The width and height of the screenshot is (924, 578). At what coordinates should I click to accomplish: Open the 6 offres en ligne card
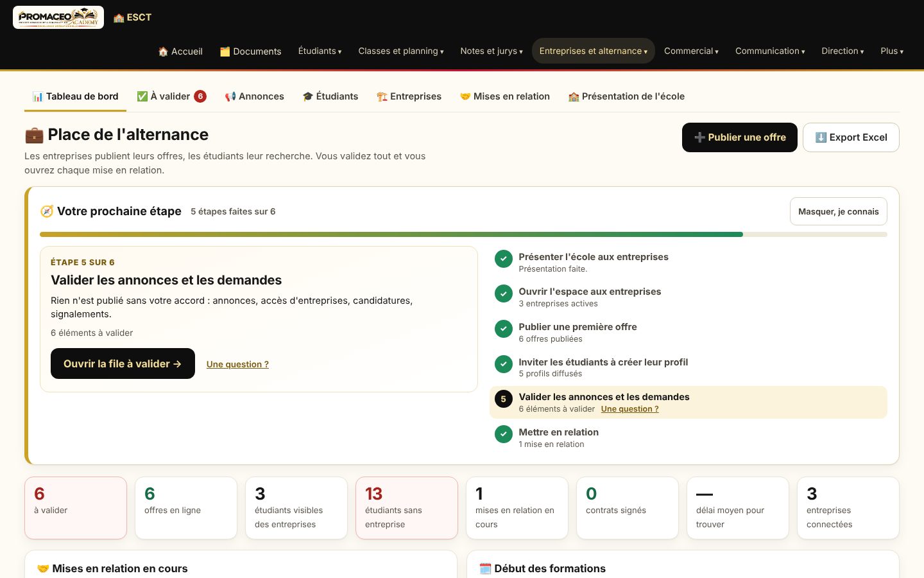pyautogui.click(x=186, y=508)
